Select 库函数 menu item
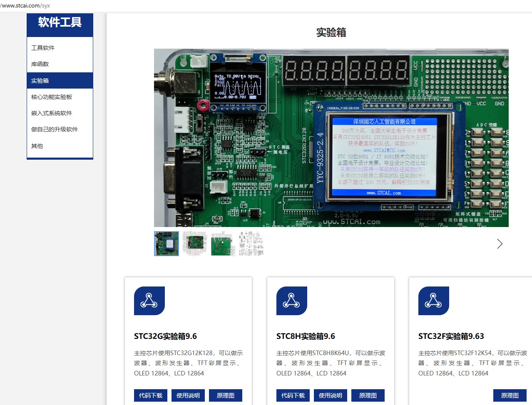Viewport: 532px width, 405px height. click(x=60, y=64)
